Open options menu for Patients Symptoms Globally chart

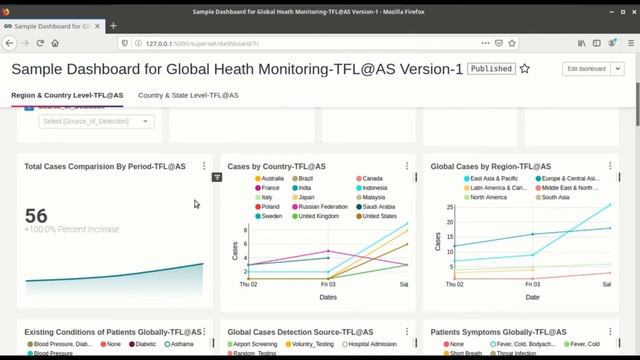pyautogui.click(x=610, y=331)
